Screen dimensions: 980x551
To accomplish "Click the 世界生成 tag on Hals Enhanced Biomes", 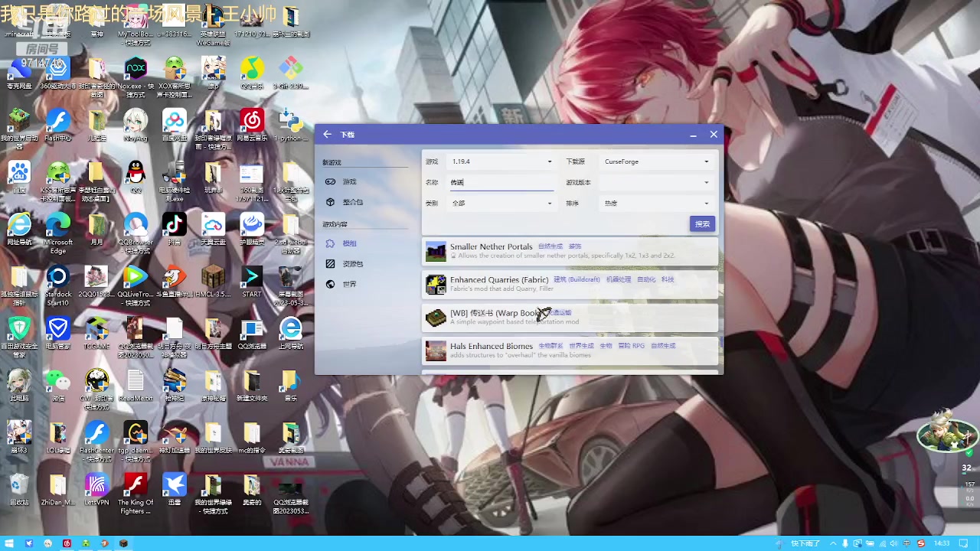I will click(x=582, y=346).
